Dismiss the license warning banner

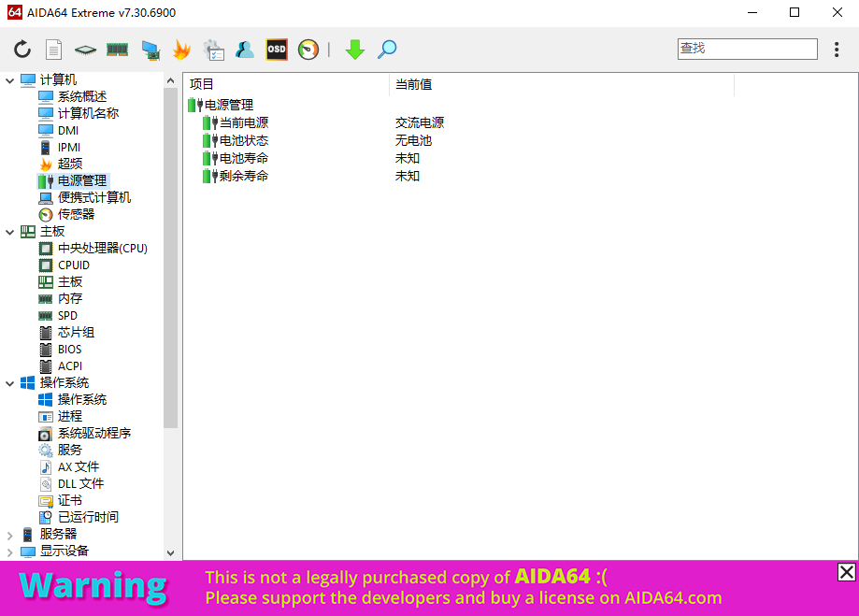(x=846, y=572)
